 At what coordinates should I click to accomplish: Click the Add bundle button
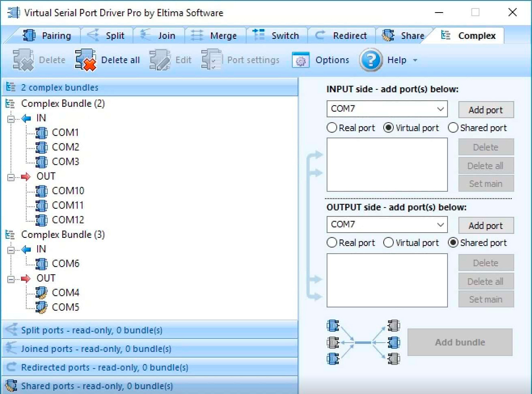click(460, 342)
